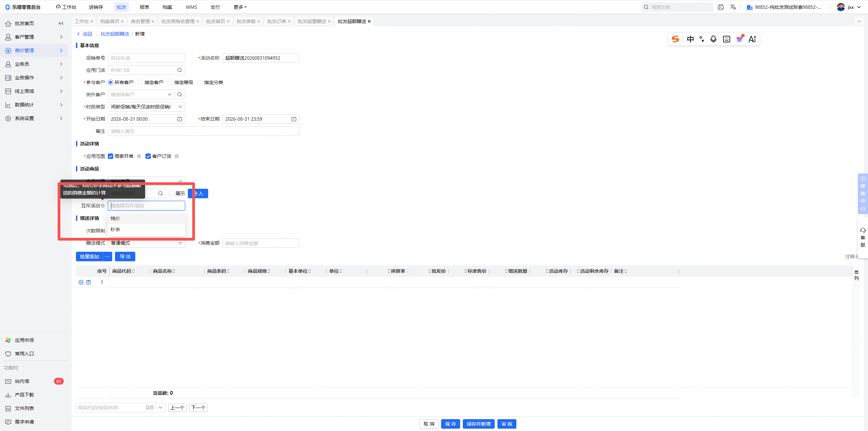The width and height of the screenshot is (868, 431).
Task: Switch to the 批发订单 tab
Action: pos(277,21)
